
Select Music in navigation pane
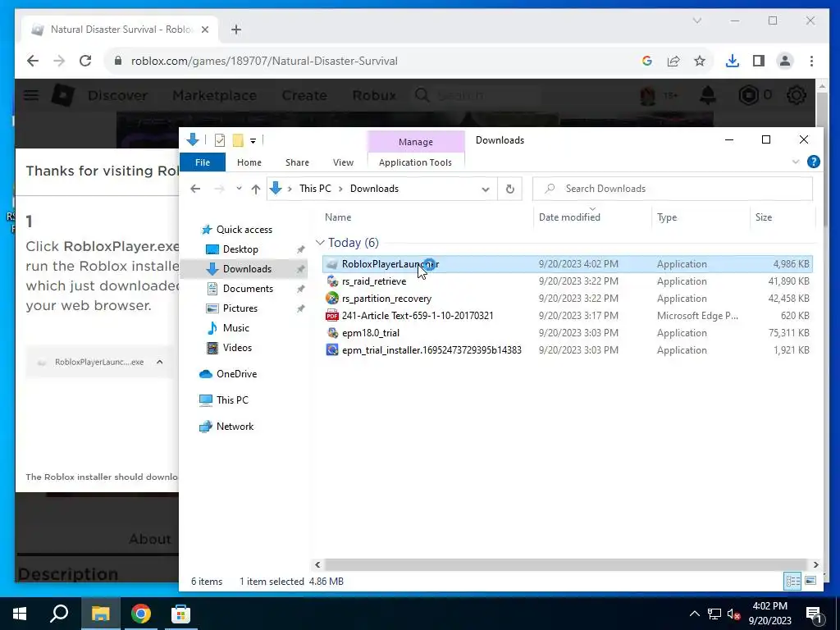235,328
